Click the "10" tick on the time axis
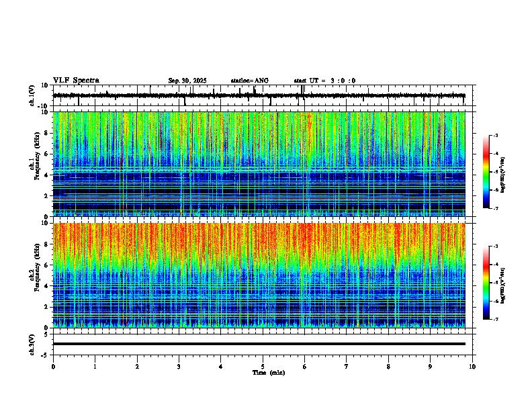This screenshot has width=532, height=411. 472,367
